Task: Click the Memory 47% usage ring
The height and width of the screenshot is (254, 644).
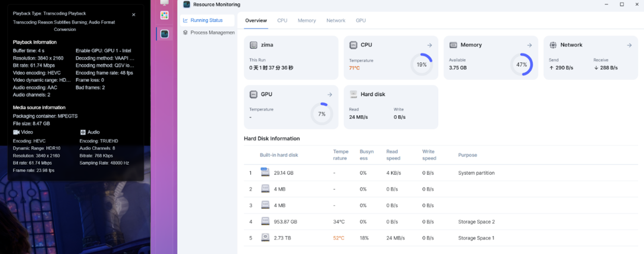Action: pyautogui.click(x=521, y=65)
